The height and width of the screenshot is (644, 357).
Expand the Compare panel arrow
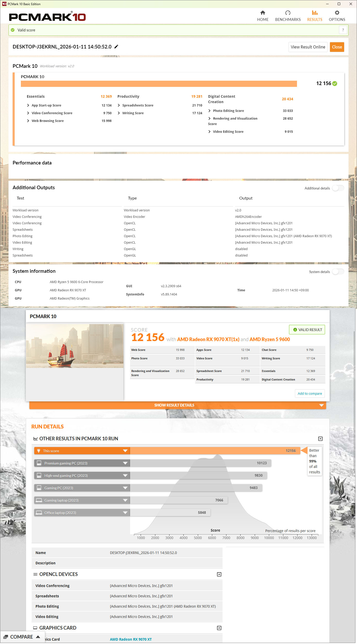[38, 637]
